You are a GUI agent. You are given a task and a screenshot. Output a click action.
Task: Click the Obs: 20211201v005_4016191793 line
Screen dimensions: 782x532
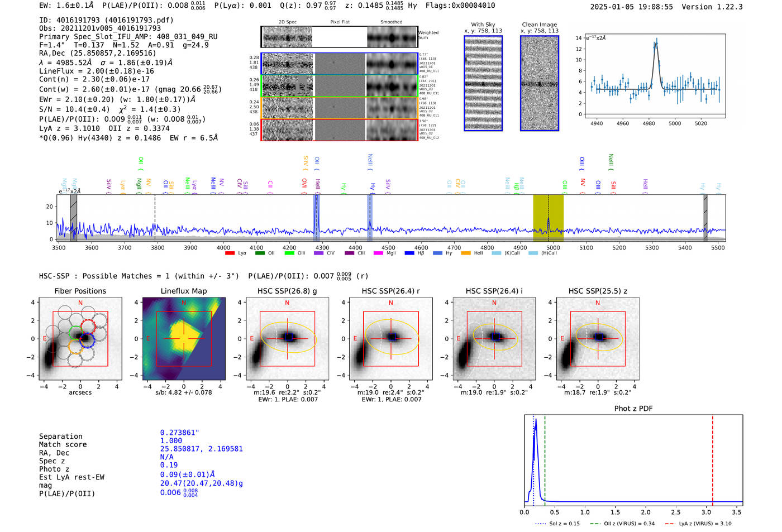tap(100, 28)
